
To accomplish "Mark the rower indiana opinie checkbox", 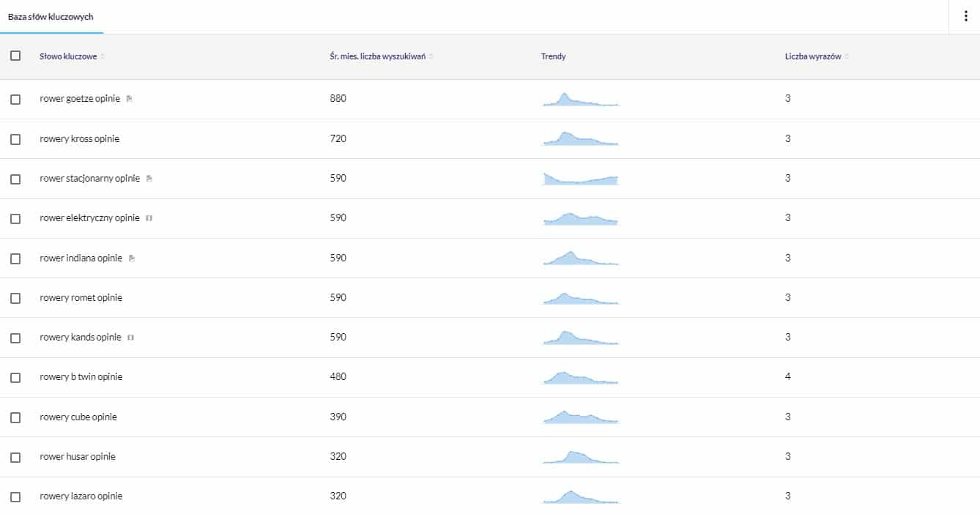I will pyautogui.click(x=15, y=258).
